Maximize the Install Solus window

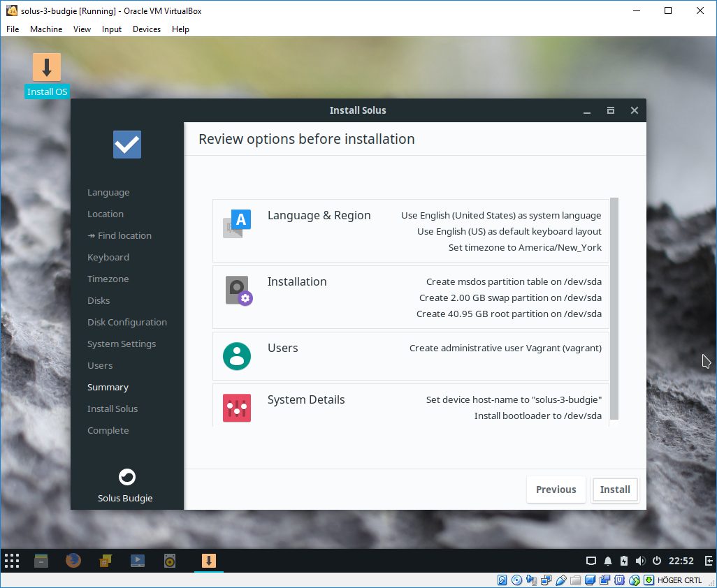pos(611,110)
